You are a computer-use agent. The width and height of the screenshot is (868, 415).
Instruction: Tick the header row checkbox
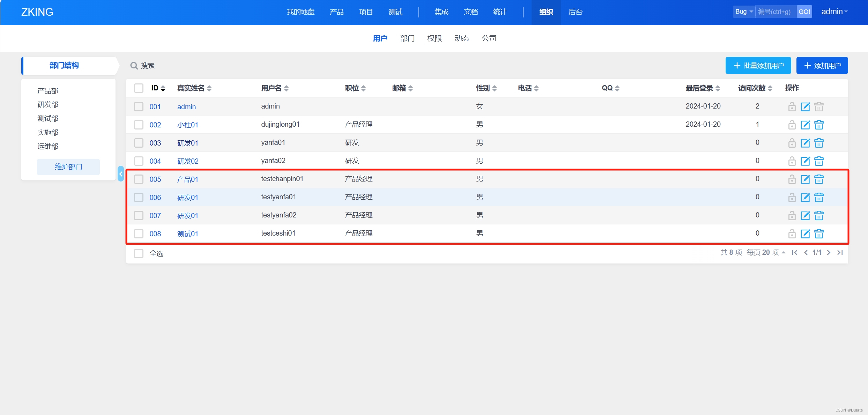click(139, 88)
